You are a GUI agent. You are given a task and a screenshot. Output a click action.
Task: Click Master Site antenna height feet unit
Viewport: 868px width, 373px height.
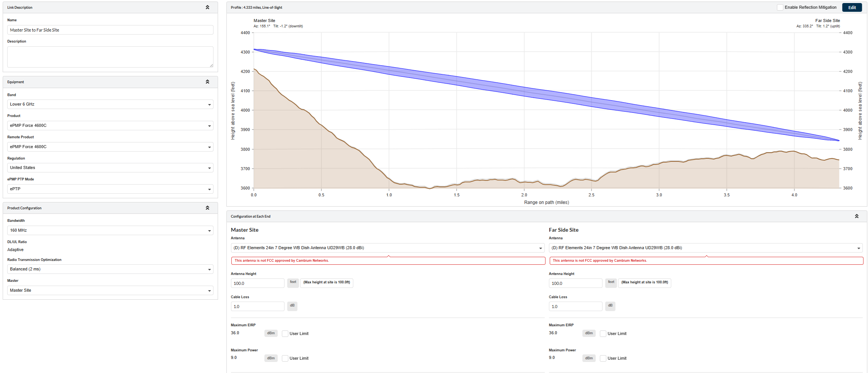click(293, 283)
